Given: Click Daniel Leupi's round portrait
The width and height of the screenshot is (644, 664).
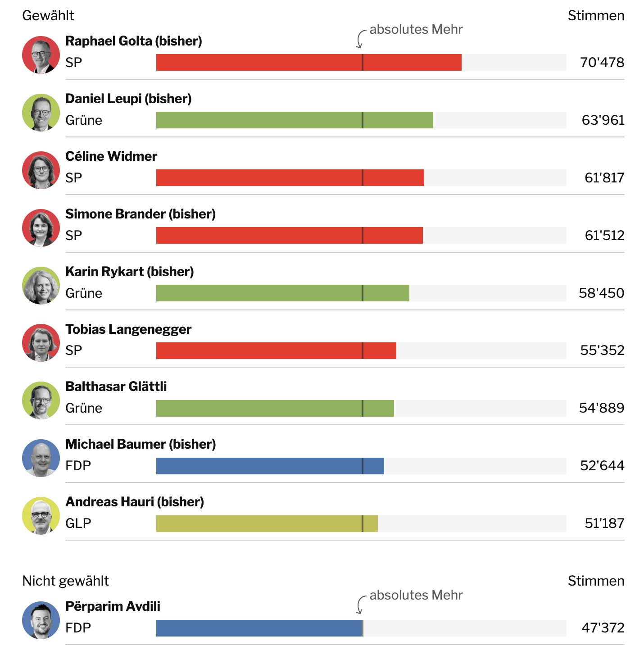Looking at the screenshot, I should (x=41, y=113).
